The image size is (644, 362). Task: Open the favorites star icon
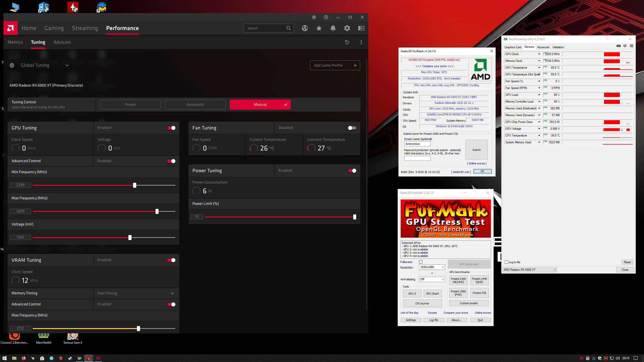pos(319,28)
